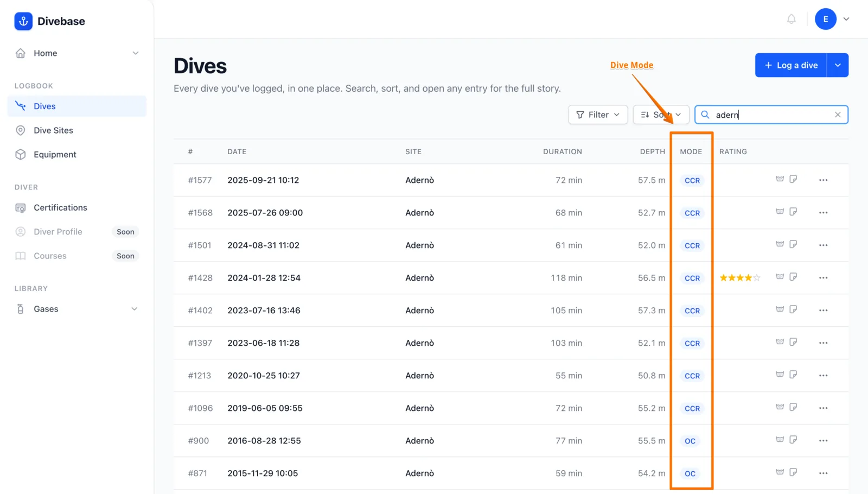The height and width of the screenshot is (494, 868).
Task: Open the notifications bell
Action: 792,19
